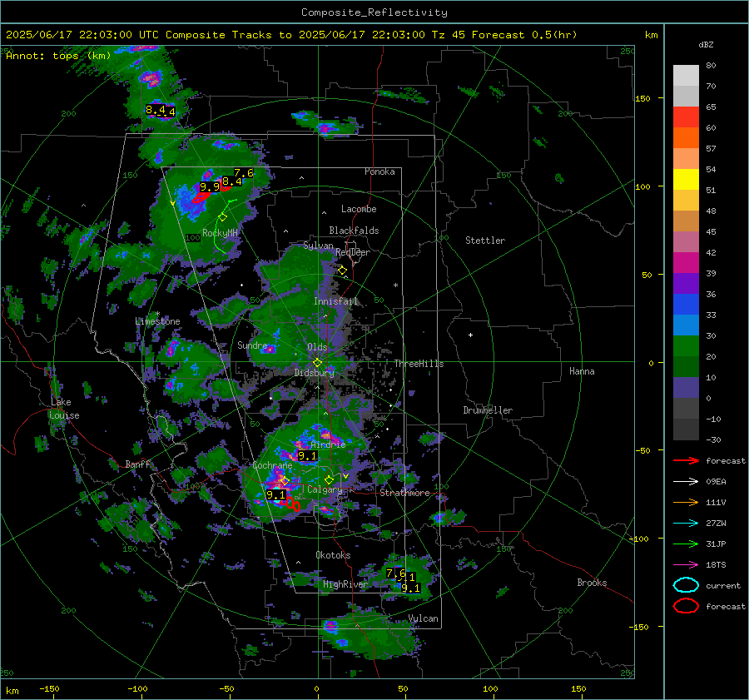The height and width of the screenshot is (700, 749).
Task: Select the 'Annot: tops (km)' label
Action: (58, 56)
